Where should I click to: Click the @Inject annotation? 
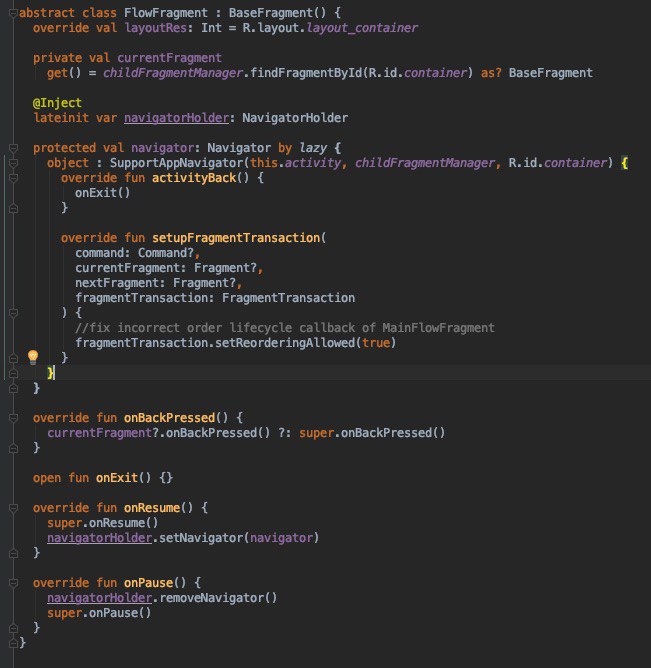(57, 103)
